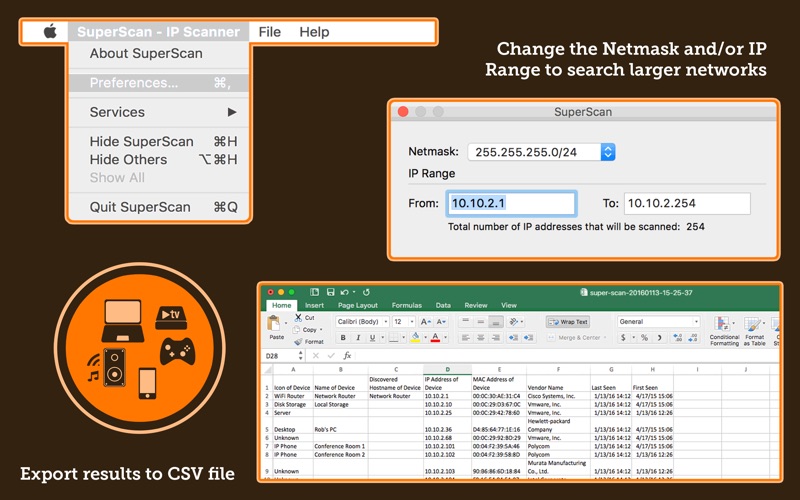This screenshot has height=500, width=800.
Task: Click the font color red A swatch
Action: pyautogui.click(x=435, y=338)
